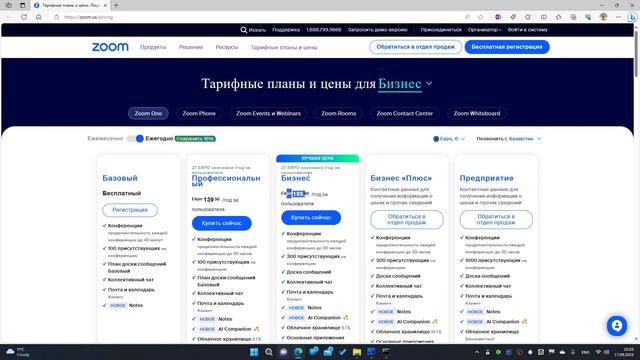The height and width of the screenshot is (360, 640).
Task: Open the Решения menu
Action: click(x=191, y=47)
